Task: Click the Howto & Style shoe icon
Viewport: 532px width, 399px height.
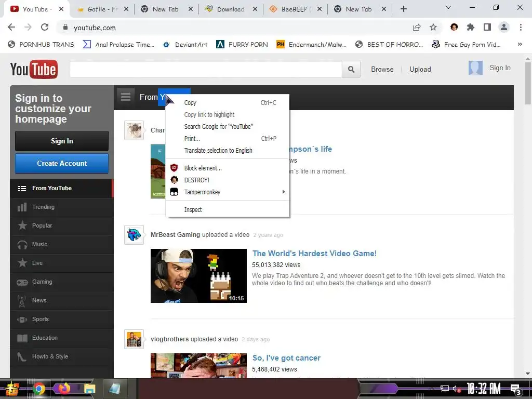Action: (x=21, y=356)
